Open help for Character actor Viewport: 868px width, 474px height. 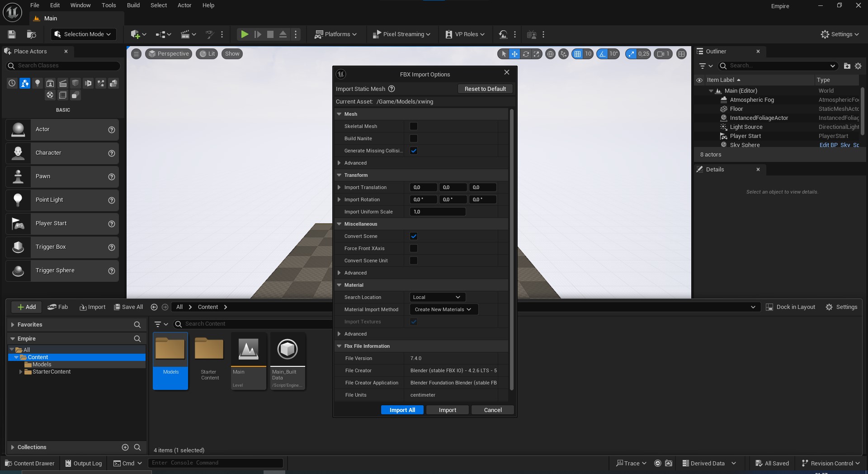tap(112, 153)
